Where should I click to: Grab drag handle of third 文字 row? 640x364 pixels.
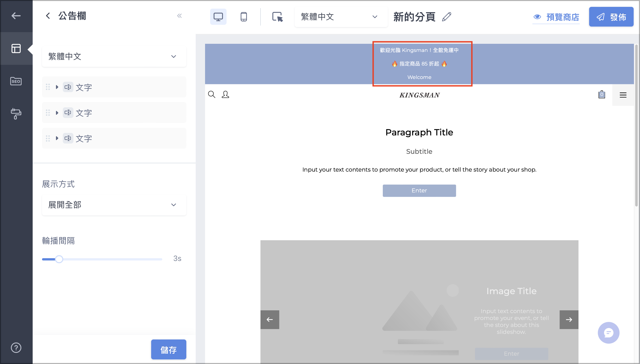pyautogui.click(x=48, y=138)
